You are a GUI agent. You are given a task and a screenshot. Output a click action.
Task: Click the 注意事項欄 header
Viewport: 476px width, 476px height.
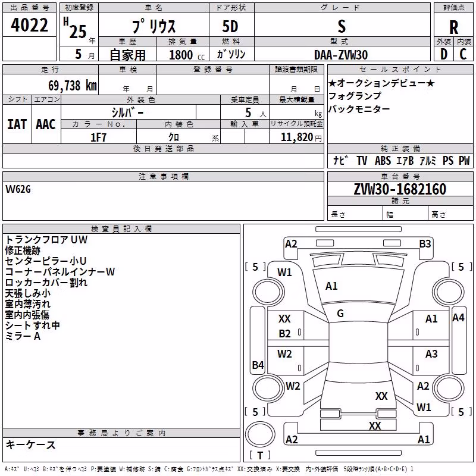(x=163, y=176)
